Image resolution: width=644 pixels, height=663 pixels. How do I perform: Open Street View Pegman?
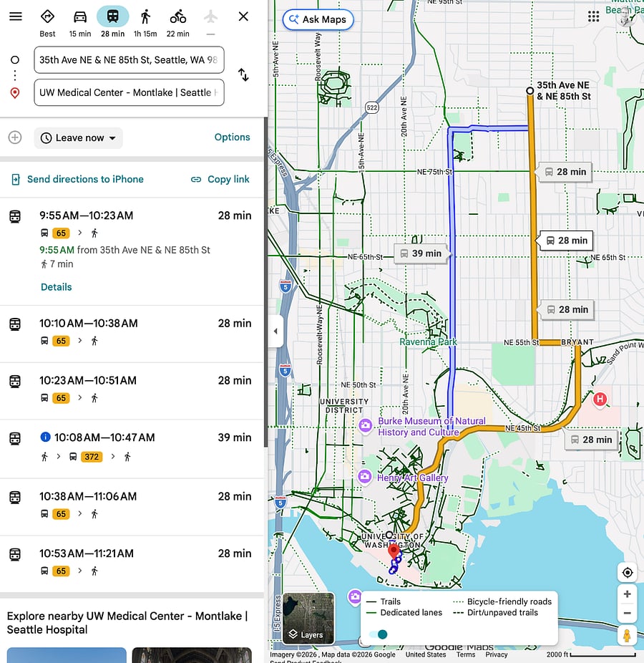tap(627, 636)
